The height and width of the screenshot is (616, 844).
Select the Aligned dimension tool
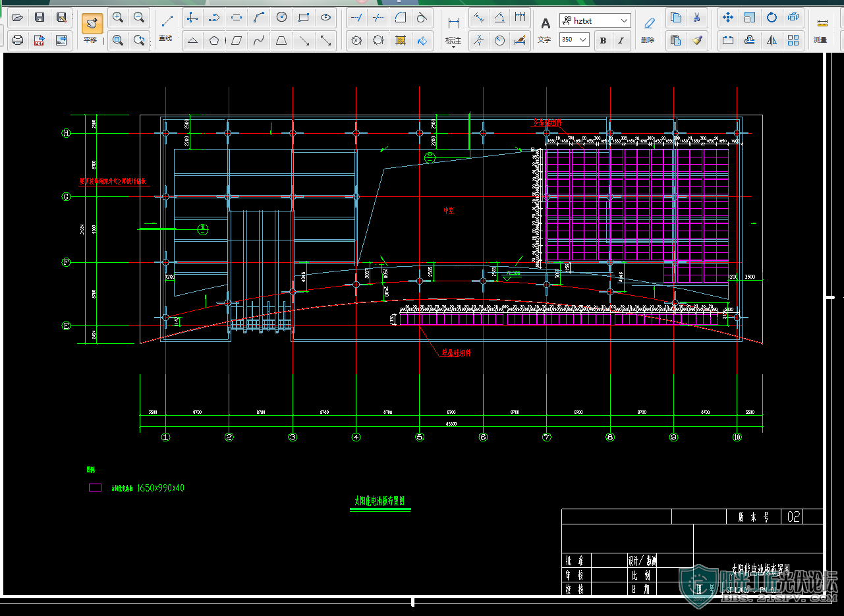479,18
